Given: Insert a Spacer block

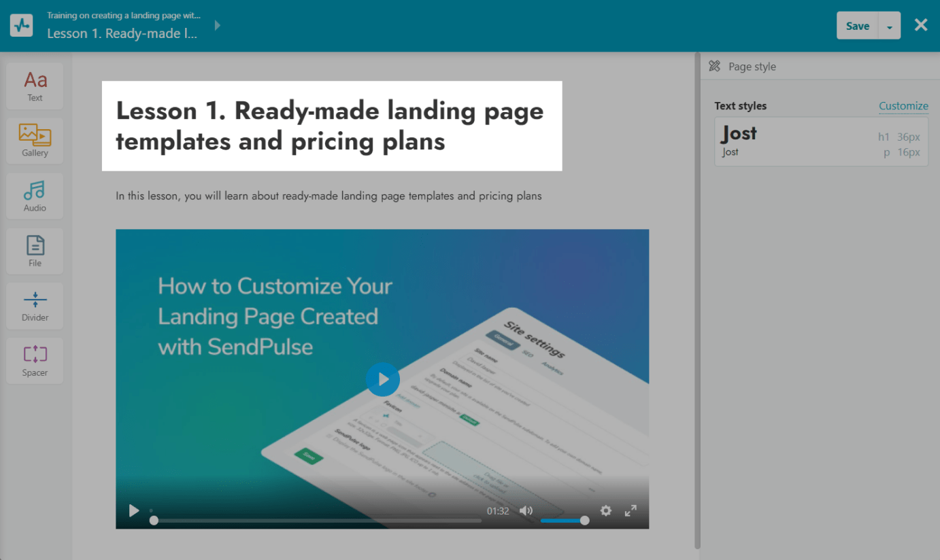Looking at the screenshot, I should (x=35, y=361).
